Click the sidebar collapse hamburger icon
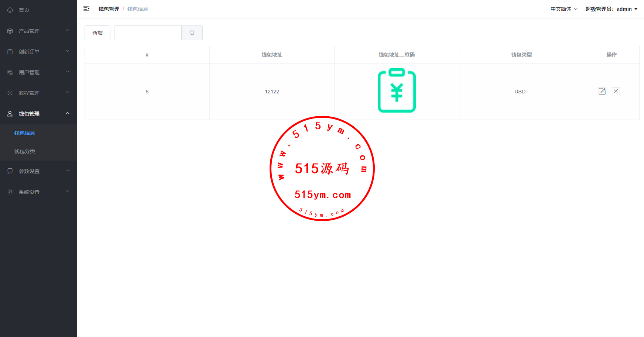The image size is (644, 337). (86, 8)
